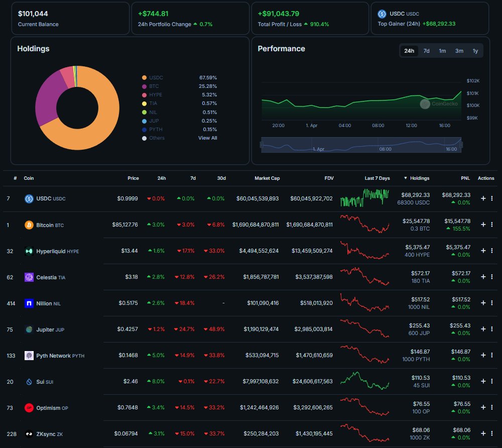Sort table by 24h column header
The image size is (502, 448).
(x=161, y=178)
